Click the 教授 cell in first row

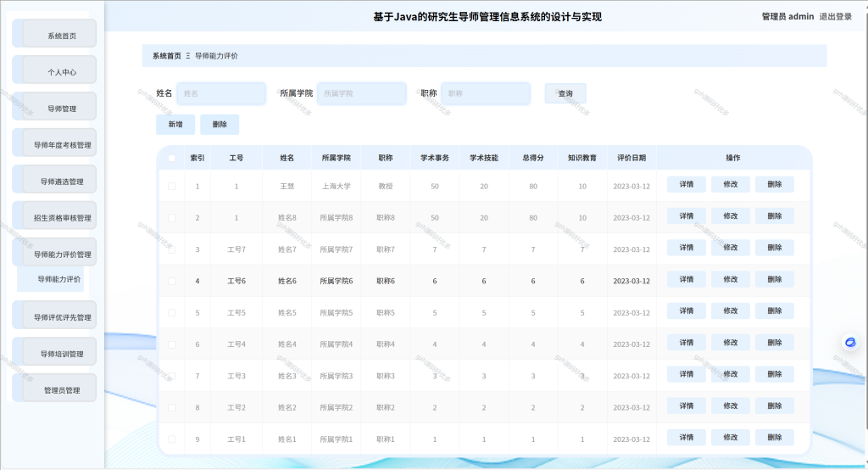(x=386, y=187)
